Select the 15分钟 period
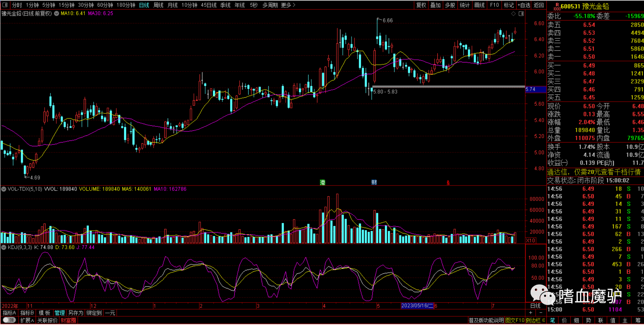Image resolution: width=644 pixels, height=325 pixels. 66,5
